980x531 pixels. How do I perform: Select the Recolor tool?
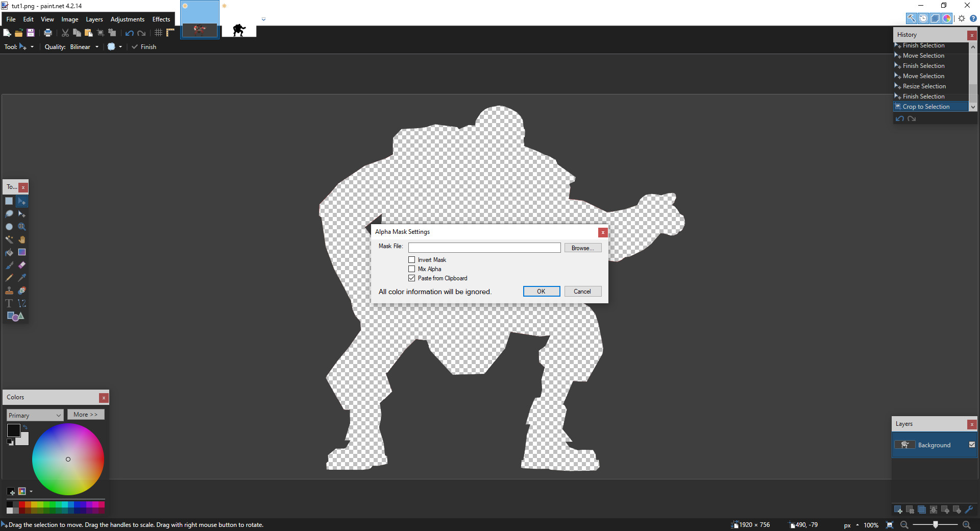22,291
